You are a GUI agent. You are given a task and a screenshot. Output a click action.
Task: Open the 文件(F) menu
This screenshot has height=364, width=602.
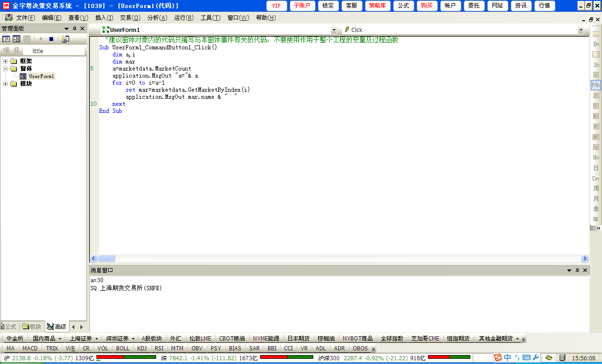tap(25, 18)
